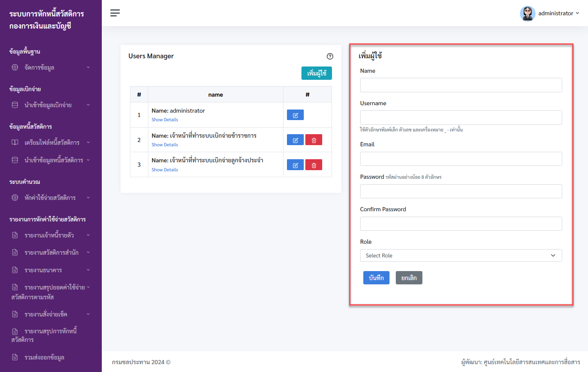Click the เพิ่มผู้ใช้ button
The height and width of the screenshot is (372, 588).
pyautogui.click(x=317, y=73)
